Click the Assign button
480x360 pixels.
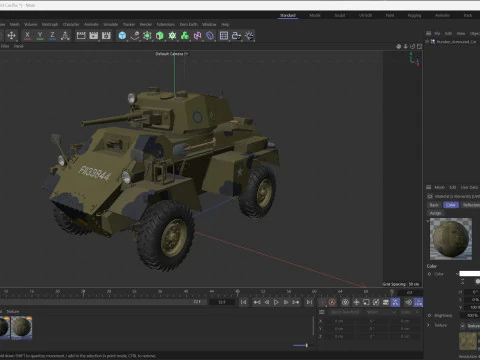click(435, 213)
